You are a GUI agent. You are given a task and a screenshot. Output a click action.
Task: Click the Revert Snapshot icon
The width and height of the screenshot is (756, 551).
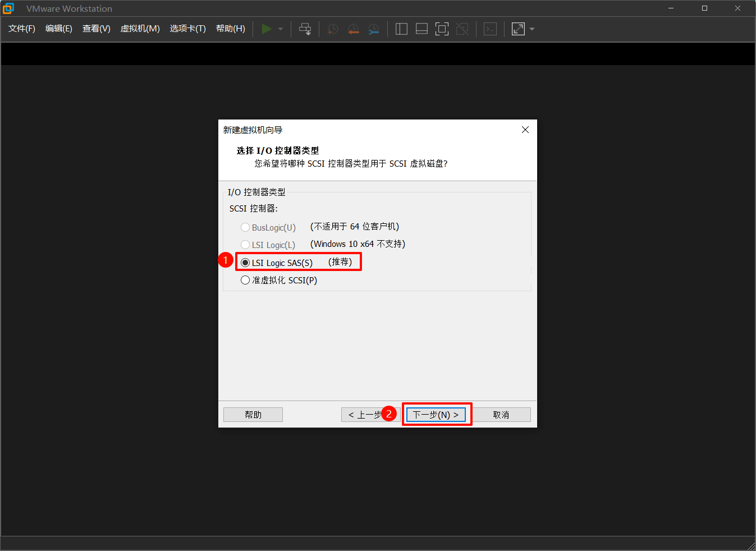point(353,29)
